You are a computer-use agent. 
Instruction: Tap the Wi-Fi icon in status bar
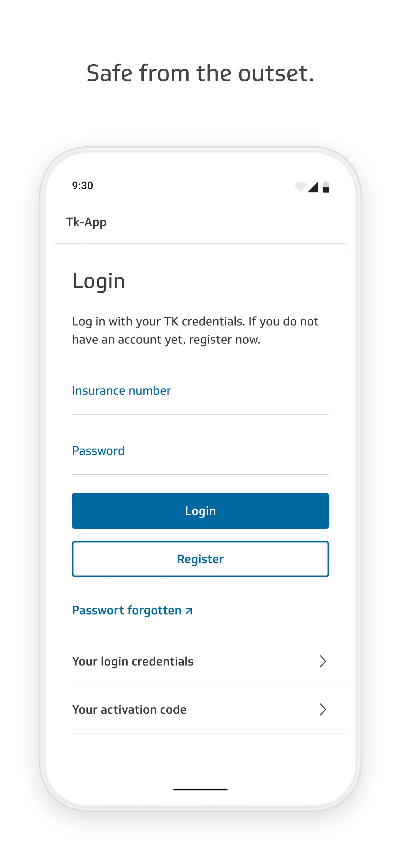[x=300, y=186]
